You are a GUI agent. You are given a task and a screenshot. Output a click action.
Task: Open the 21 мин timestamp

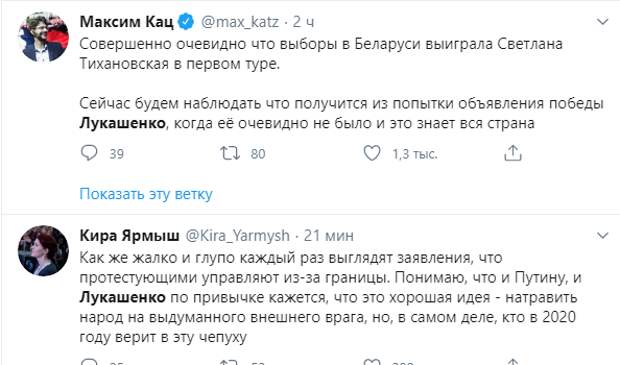point(329,236)
